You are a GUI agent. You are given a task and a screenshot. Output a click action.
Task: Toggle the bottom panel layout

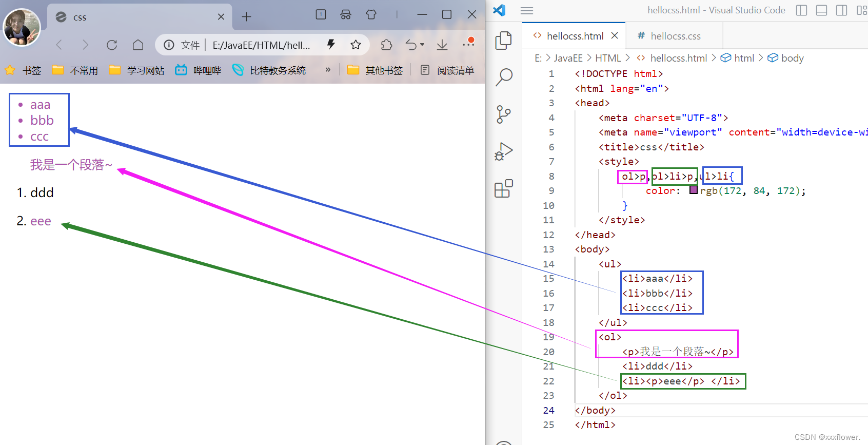click(821, 10)
